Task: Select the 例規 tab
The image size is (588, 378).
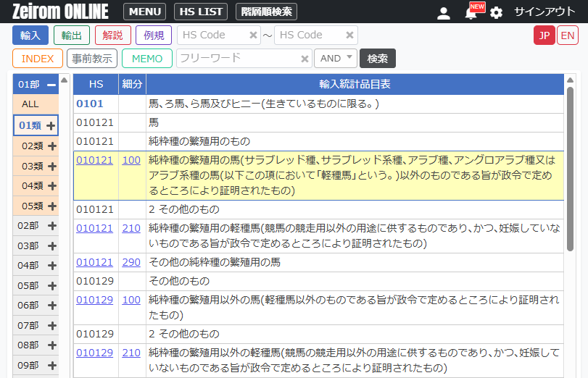Action: tap(154, 35)
